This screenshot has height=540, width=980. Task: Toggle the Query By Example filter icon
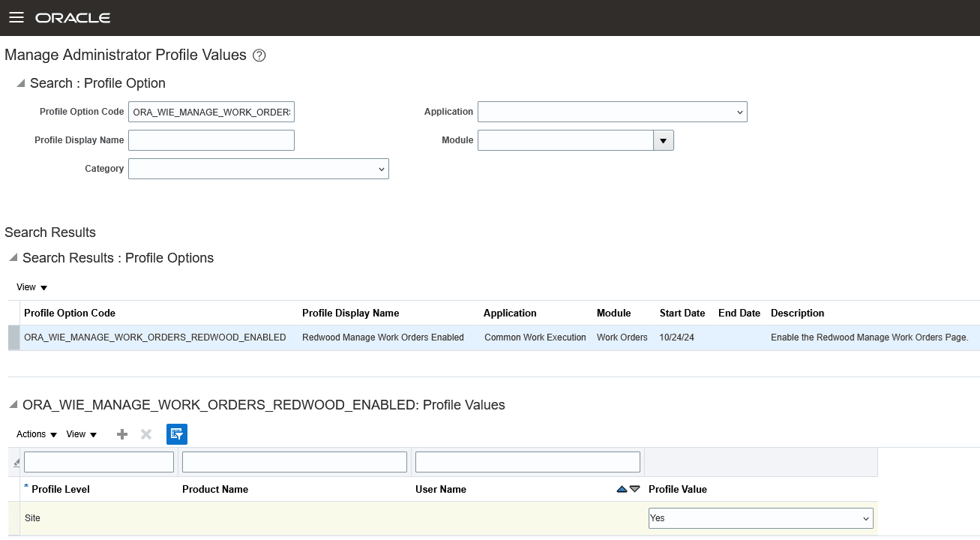click(177, 434)
